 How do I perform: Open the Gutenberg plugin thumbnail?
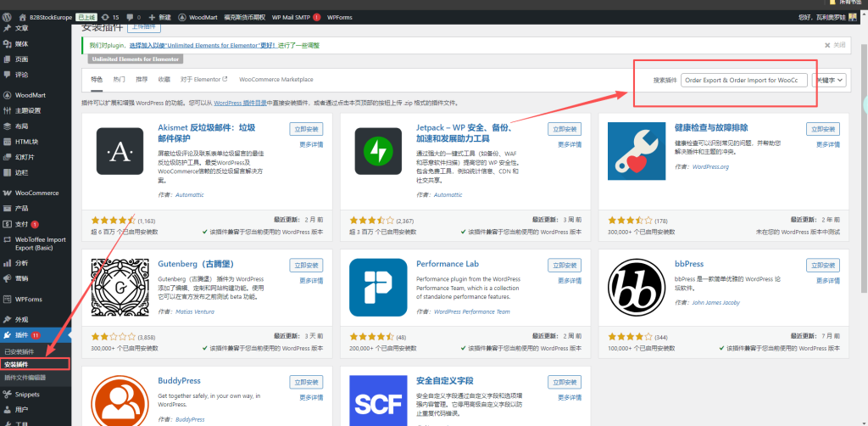tap(120, 288)
